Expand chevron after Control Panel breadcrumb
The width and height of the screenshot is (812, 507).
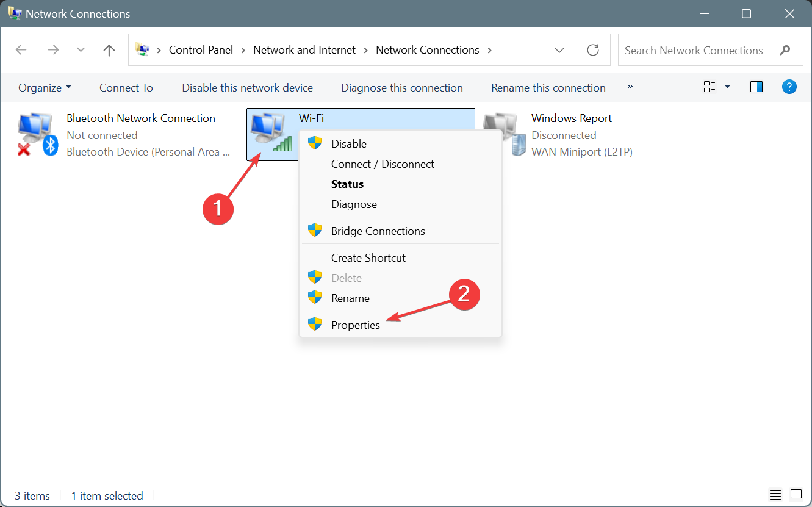[x=243, y=50]
